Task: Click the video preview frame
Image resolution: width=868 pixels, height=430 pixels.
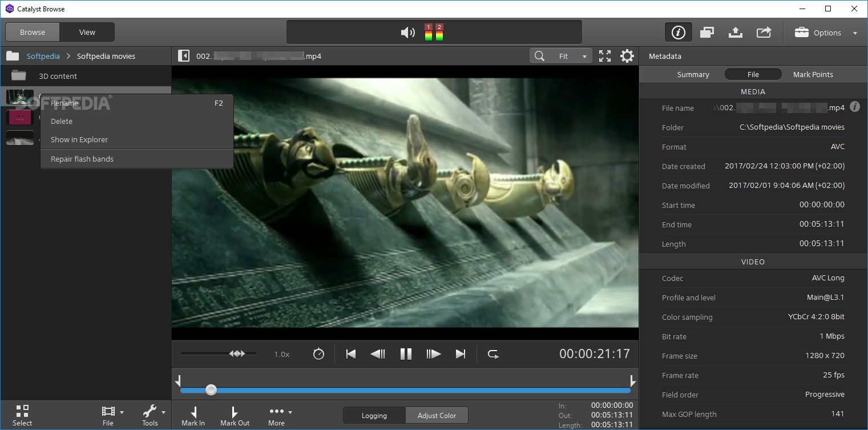Action: point(405,204)
